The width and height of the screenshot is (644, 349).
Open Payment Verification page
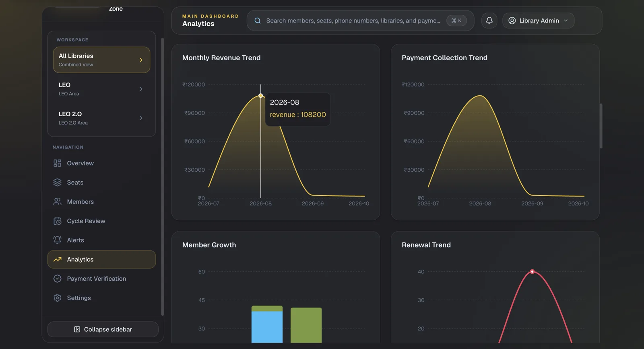tap(101, 279)
